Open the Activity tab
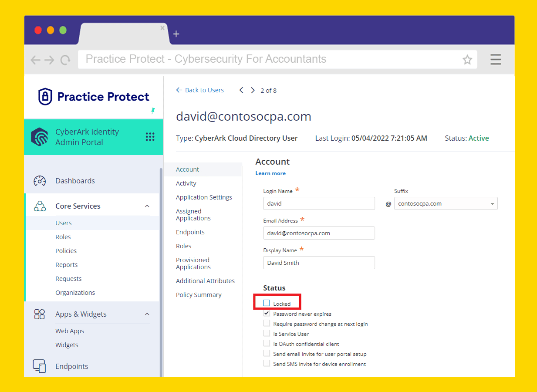Image resolution: width=537 pixels, height=392 pixels. [x=186, y=183]
